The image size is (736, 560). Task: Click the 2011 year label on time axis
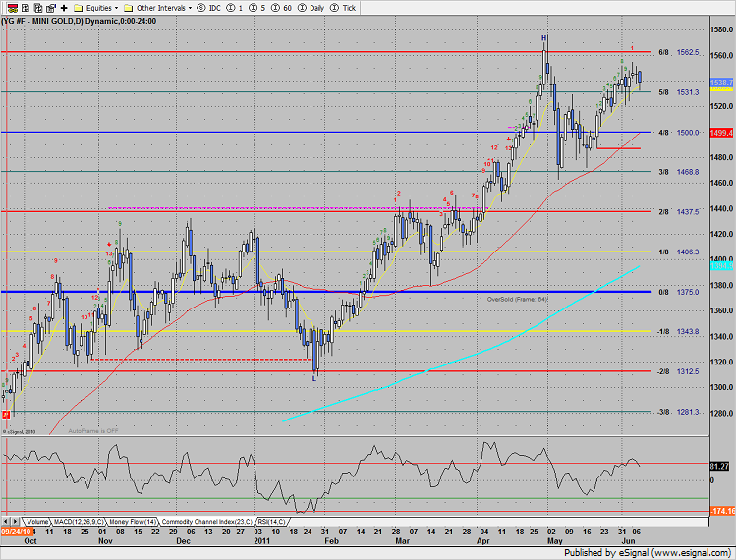click(262, 541)
